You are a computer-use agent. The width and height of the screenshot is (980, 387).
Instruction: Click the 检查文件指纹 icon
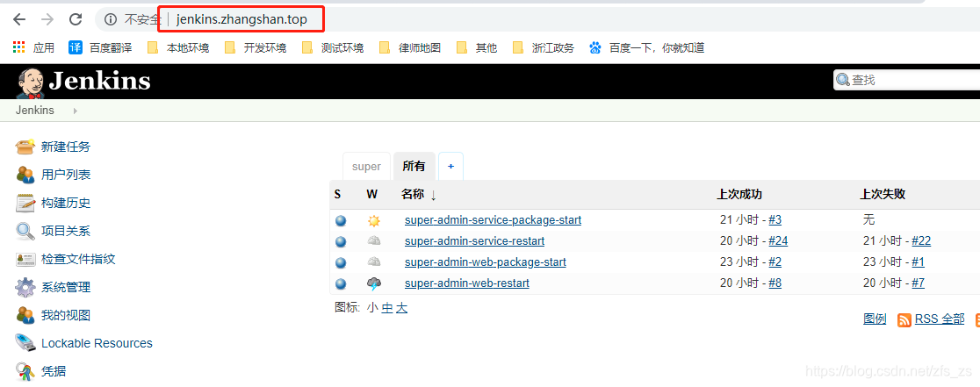click(25, 259)
